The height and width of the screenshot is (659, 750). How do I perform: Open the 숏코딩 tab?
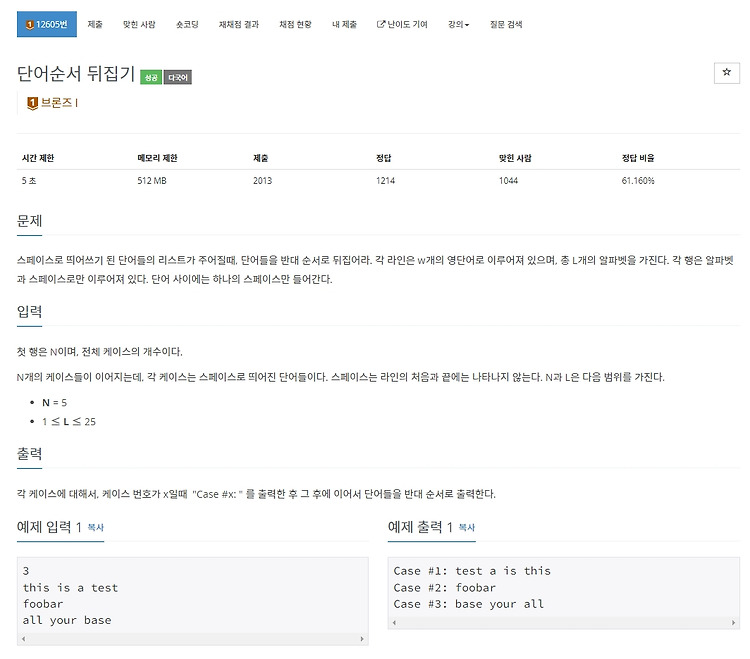coord(187,24)
